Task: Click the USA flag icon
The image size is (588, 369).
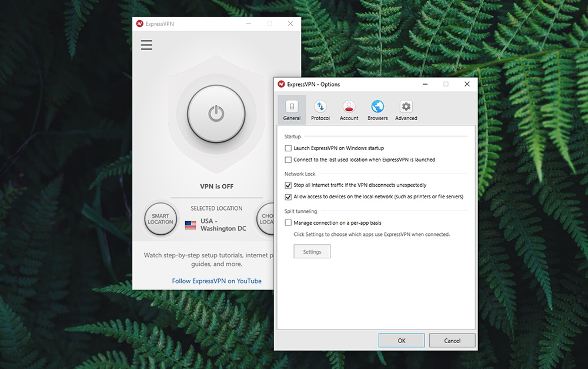Action: click(191, 225)
